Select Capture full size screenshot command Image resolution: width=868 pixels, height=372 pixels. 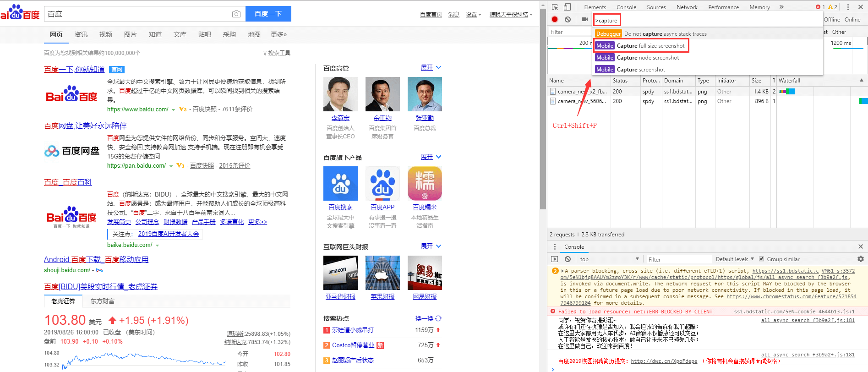[x=641, y=46]
